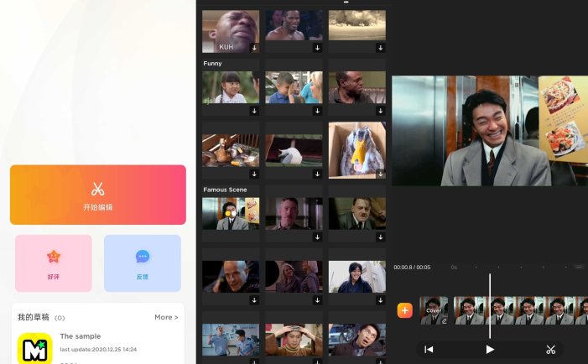The width and height of the screenshot is (588, 364).
Task: Open The sample draft project
Action: (x=81, y=336)
